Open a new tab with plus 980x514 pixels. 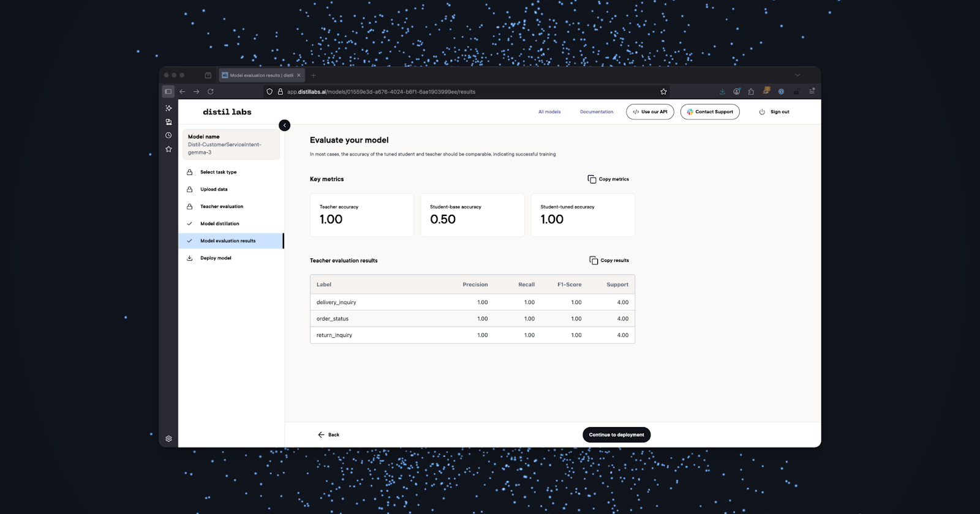[314, 75]
